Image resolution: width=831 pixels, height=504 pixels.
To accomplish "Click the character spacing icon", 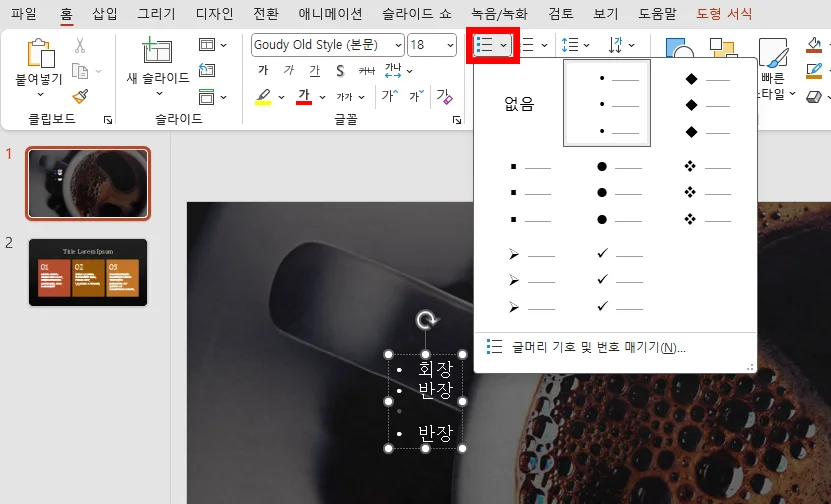I will pyautogui.click(x=393, y=70).
